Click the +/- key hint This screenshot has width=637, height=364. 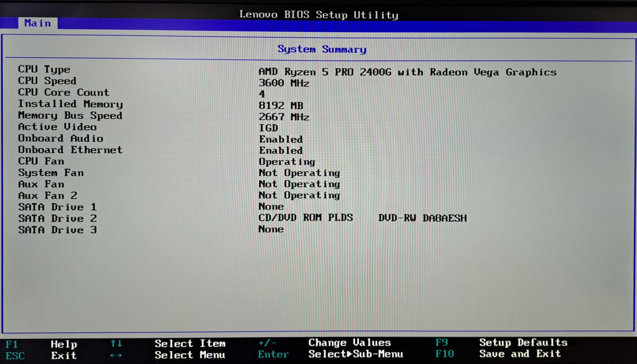pyautogui.click(x=267, y=343)
